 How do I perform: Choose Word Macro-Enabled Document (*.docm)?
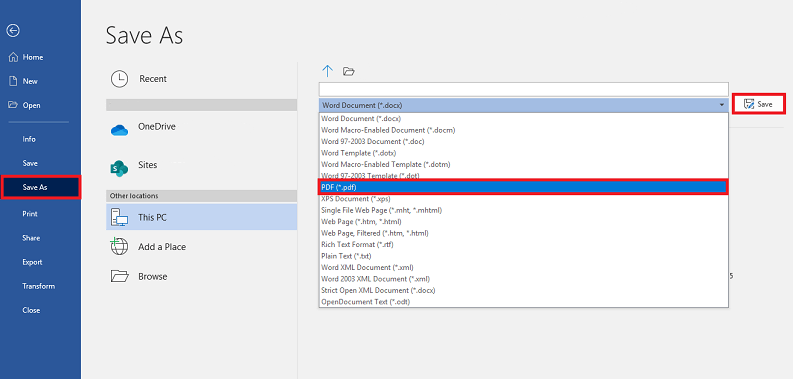coord(523,130)
